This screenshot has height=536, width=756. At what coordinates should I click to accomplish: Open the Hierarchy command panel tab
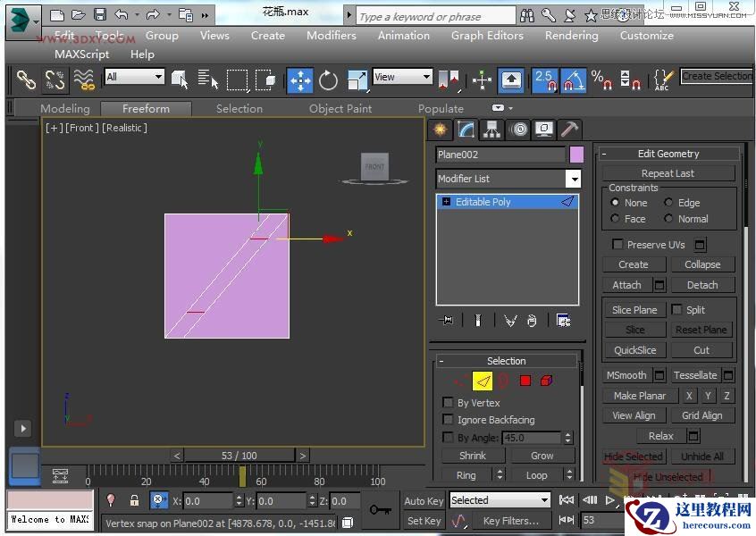click(491, 130)
